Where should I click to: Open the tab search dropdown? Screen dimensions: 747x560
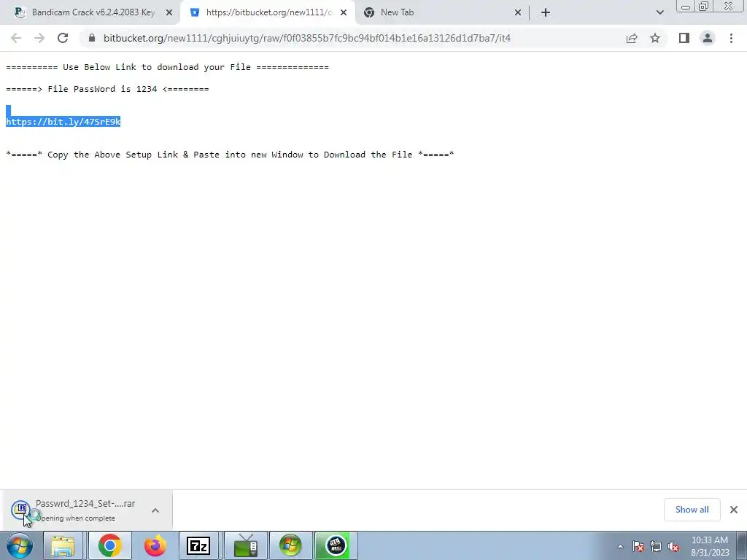[x=659, y=13]
